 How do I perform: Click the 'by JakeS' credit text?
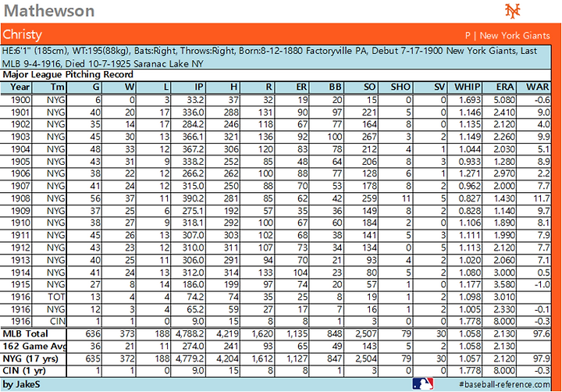21,384
